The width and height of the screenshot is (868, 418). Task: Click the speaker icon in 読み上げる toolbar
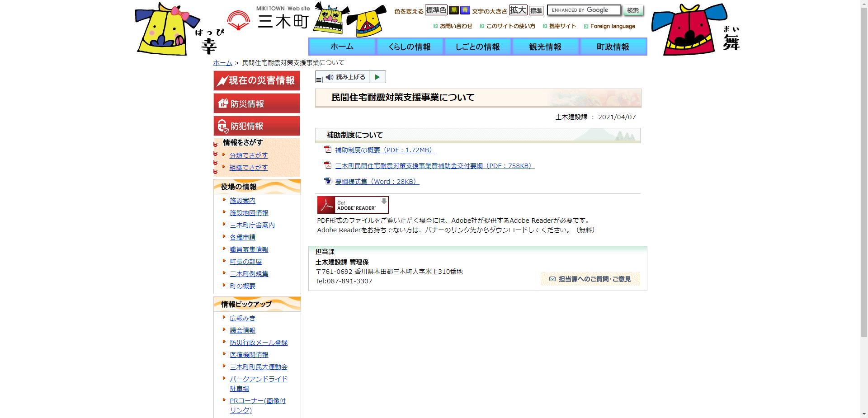329,76
